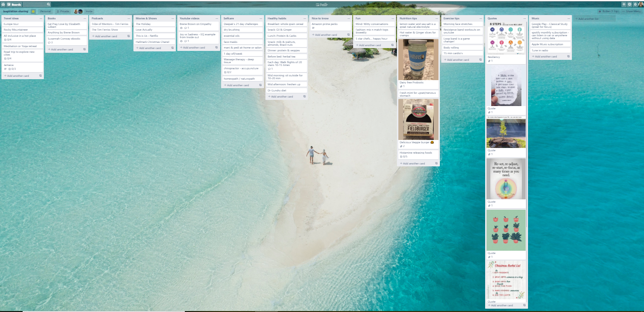Add another card to Fun list
Image resolution: width=644 pixels, height=312 pixels.
[370, 45]
